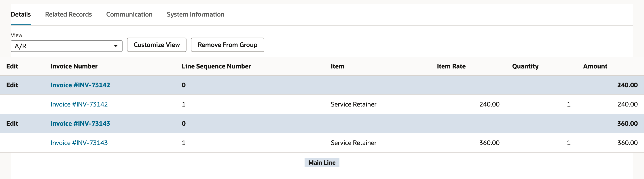Open bold Invoice #INV-73143 link
This screenshot has width=644, height=179.
pos(80,124)
